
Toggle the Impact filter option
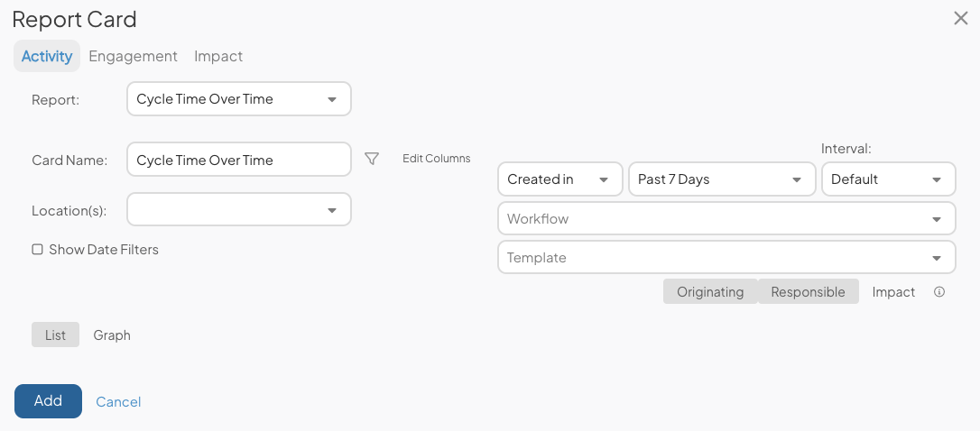893,292
